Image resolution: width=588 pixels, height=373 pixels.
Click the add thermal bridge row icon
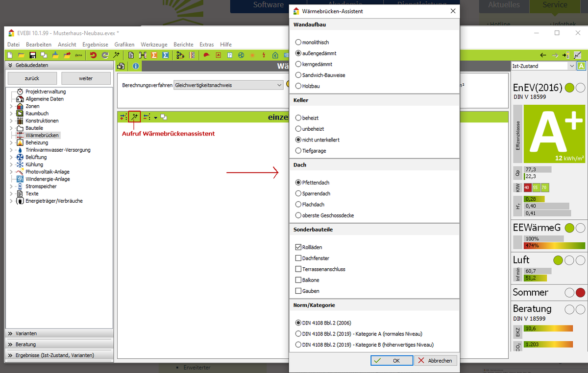coord(123,117)
